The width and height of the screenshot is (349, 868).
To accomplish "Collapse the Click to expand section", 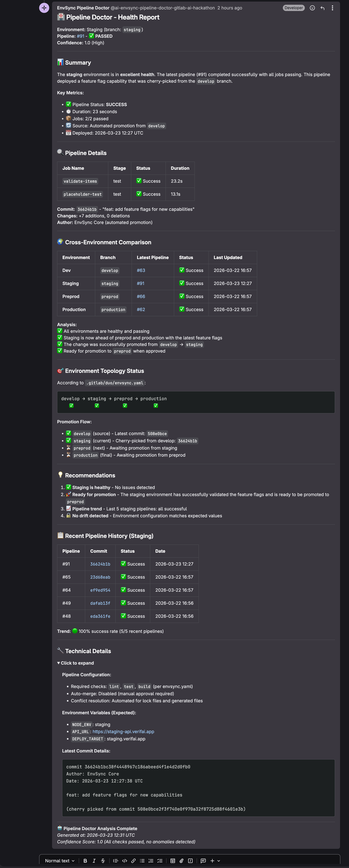I will pos(75,663).
